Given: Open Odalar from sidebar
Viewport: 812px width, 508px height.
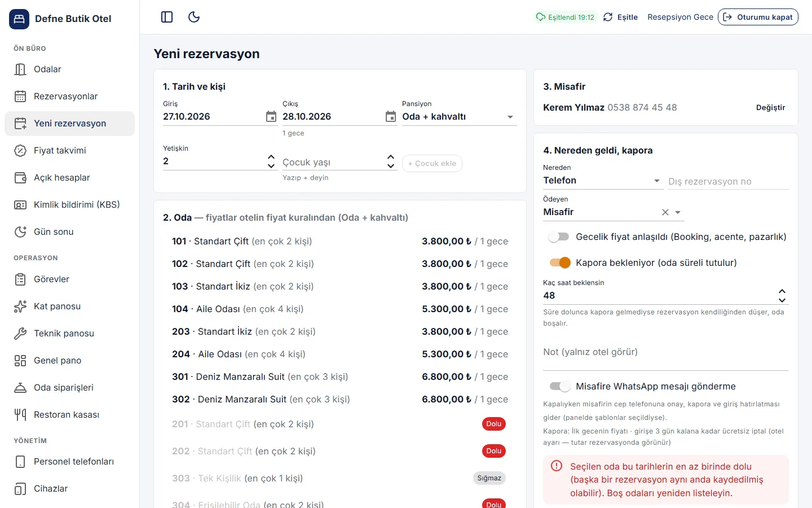Looking at the screenshot, I should coord(69,69).
